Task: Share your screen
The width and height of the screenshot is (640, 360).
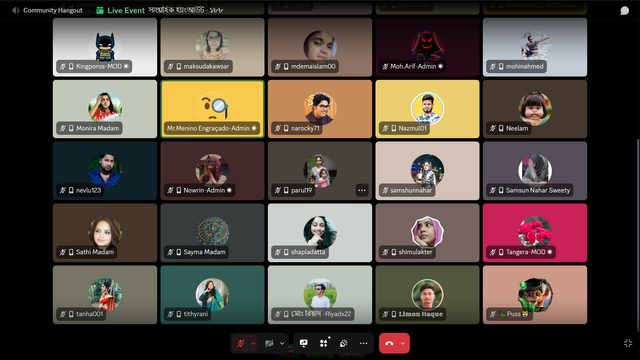Action: (304, 343)
